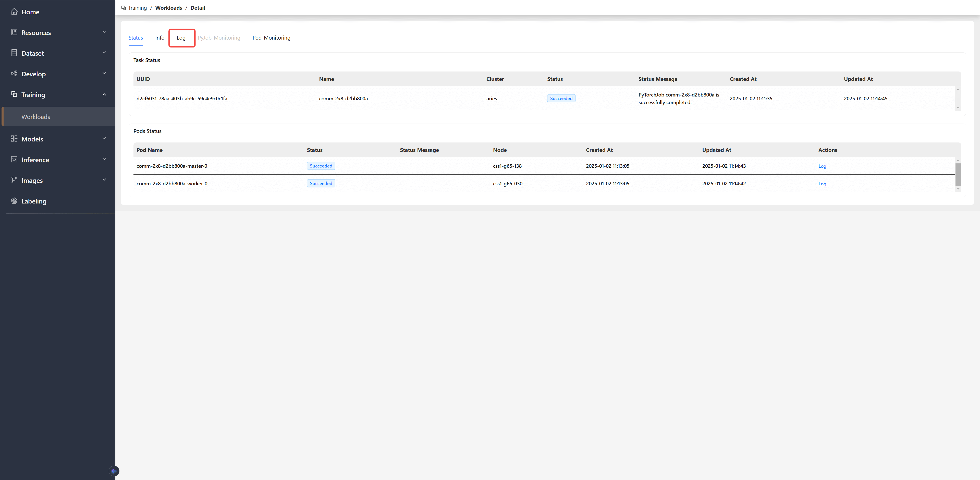
Task: Click task created time 2025-01-02 11:11:35
Action: [x=751, y=98]
